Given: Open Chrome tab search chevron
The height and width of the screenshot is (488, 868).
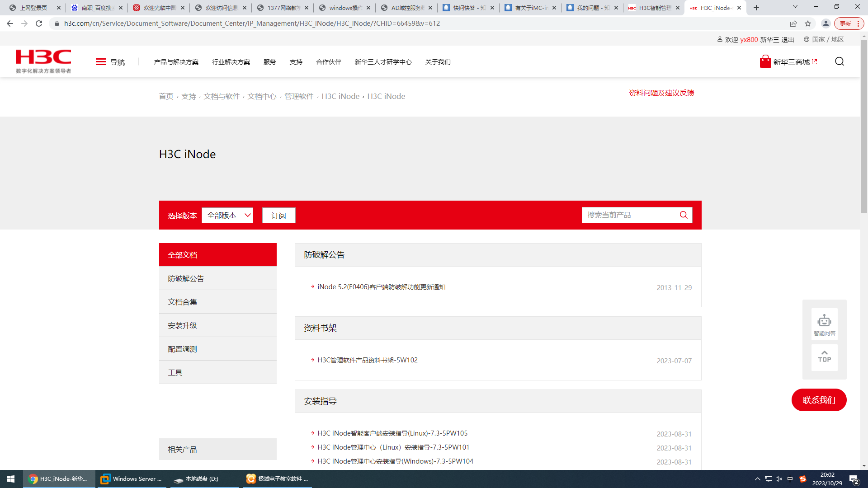Looking at the screenshot, I should point(795,7).
